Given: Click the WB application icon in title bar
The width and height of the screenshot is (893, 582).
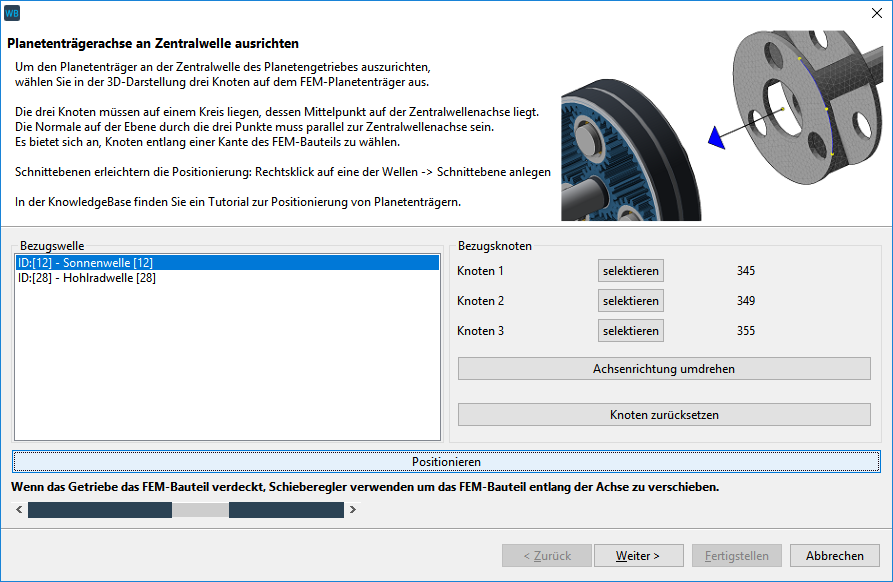Looking at the screenshot, I should (12, 13).
